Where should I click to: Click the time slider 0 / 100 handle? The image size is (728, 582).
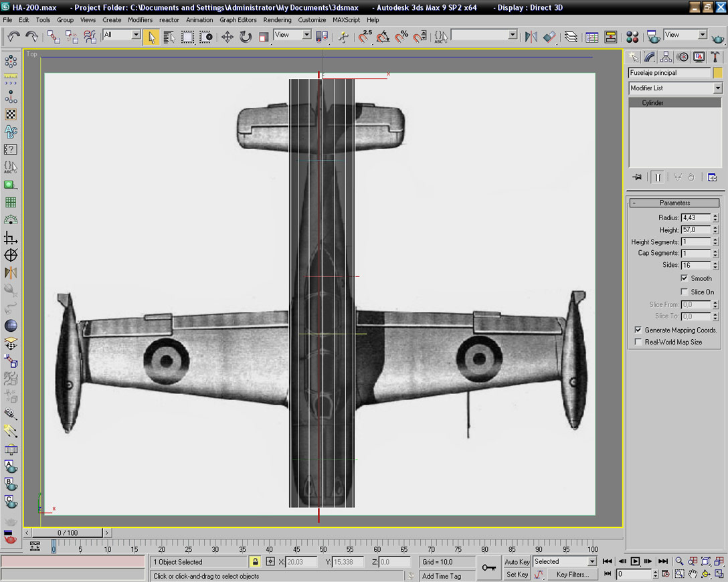click(68, 532)
